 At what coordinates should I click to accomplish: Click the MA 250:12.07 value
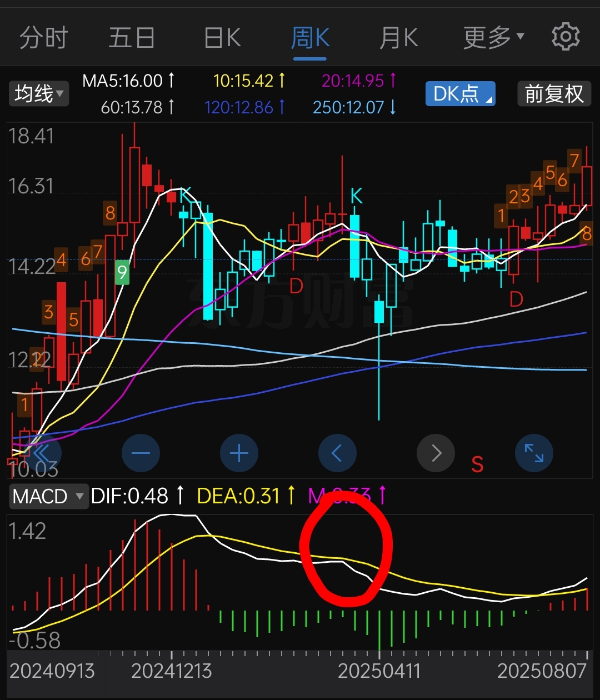[354, 107]
